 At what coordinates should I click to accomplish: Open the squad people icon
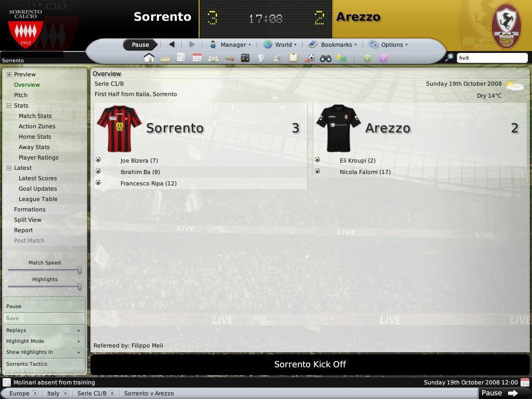(x=213, y=58)
